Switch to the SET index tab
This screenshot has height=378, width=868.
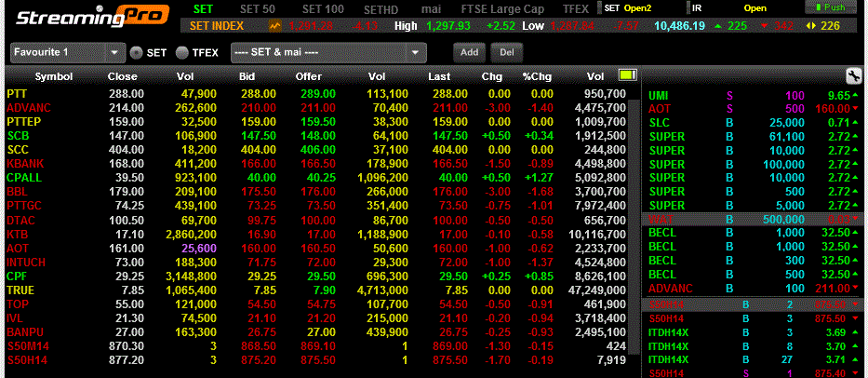point(203,8)
